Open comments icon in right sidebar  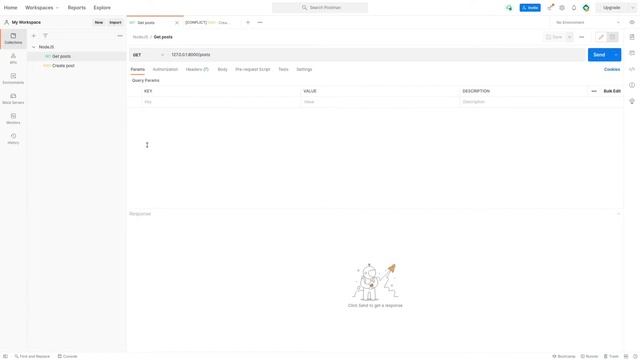coord(632,53)
